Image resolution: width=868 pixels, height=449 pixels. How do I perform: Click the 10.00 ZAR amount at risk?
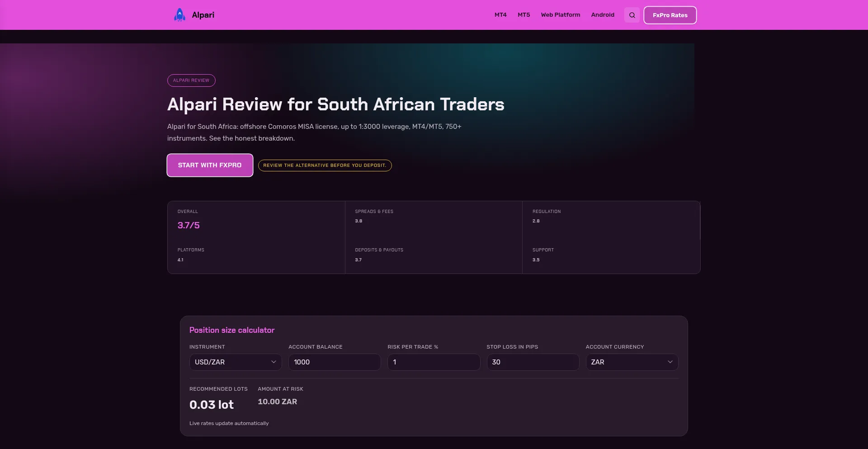coord(278,402)
